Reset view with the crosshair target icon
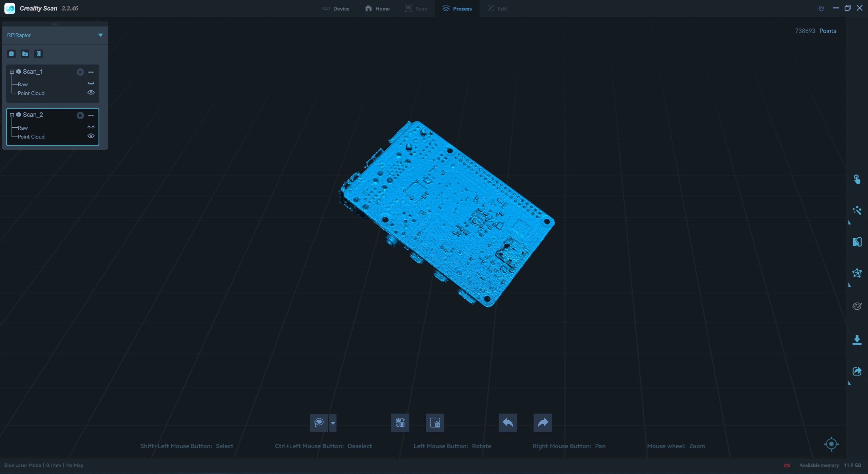 click(831, 444)
